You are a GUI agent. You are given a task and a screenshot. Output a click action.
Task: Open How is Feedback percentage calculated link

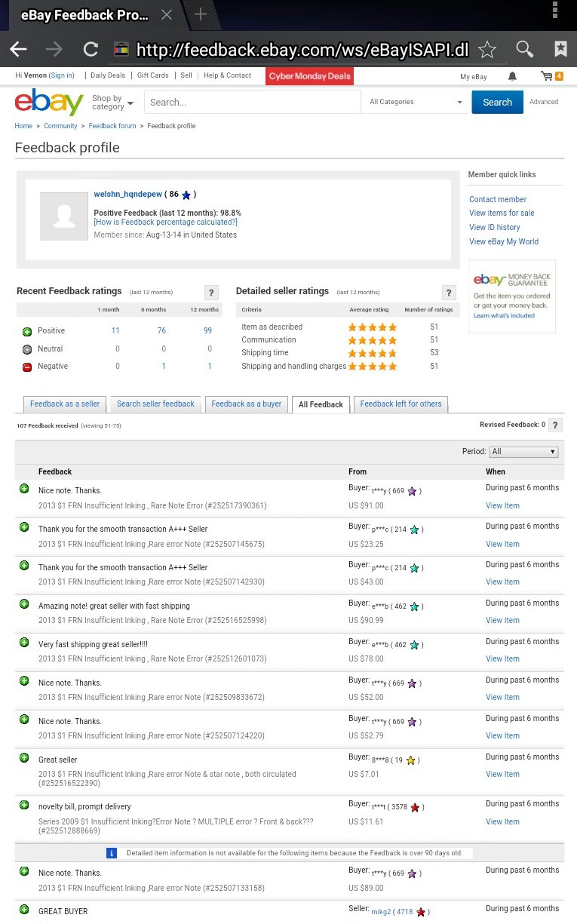pyautogui.click(x=165, y=223)
